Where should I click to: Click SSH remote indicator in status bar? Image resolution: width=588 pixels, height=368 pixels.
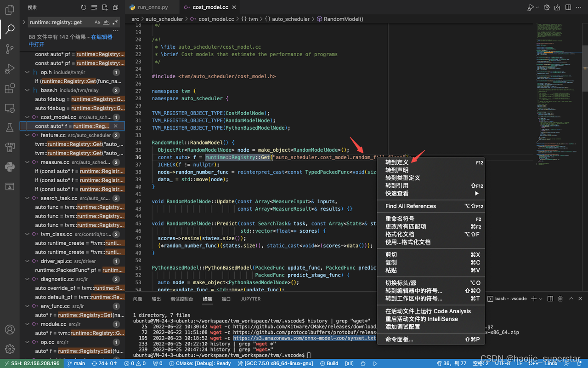(x=31, y=363)
